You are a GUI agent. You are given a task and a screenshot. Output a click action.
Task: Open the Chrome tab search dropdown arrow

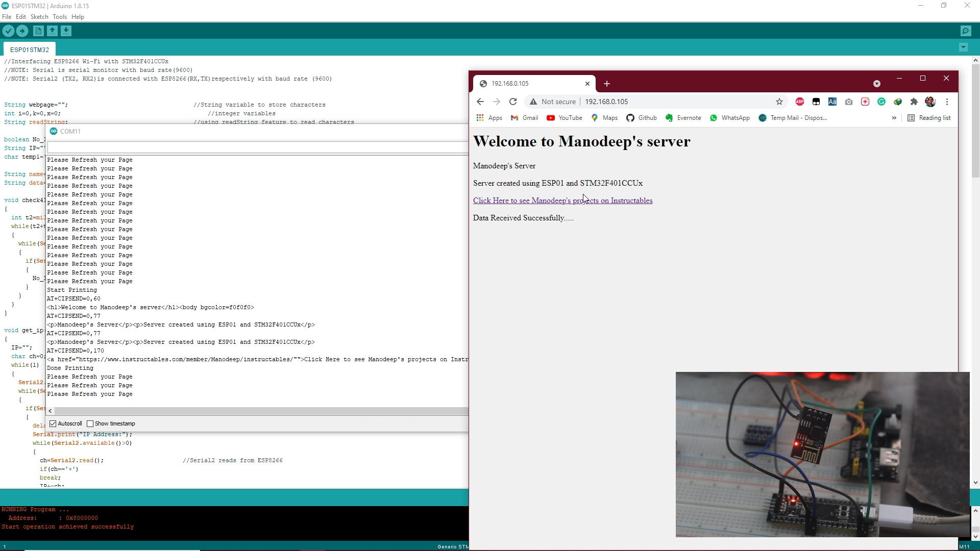[877, 84]
